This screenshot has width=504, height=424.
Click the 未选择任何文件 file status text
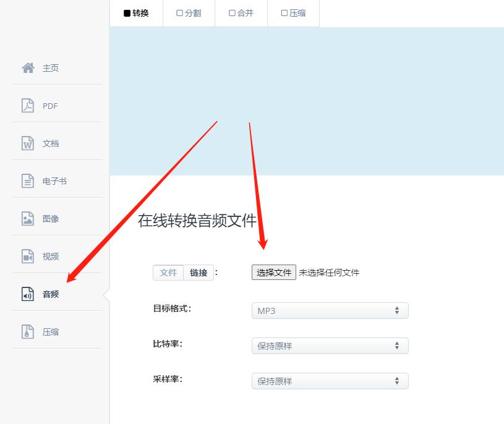click(329, 273)
